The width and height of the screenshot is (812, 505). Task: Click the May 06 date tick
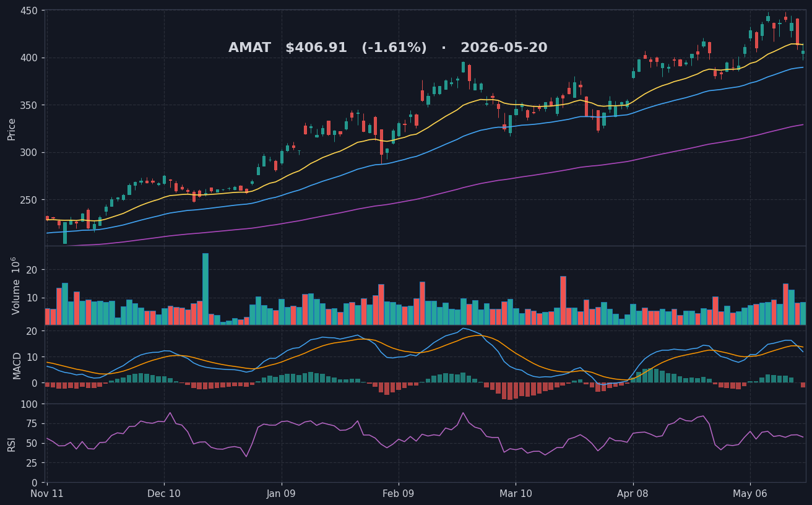coord(750,494)
